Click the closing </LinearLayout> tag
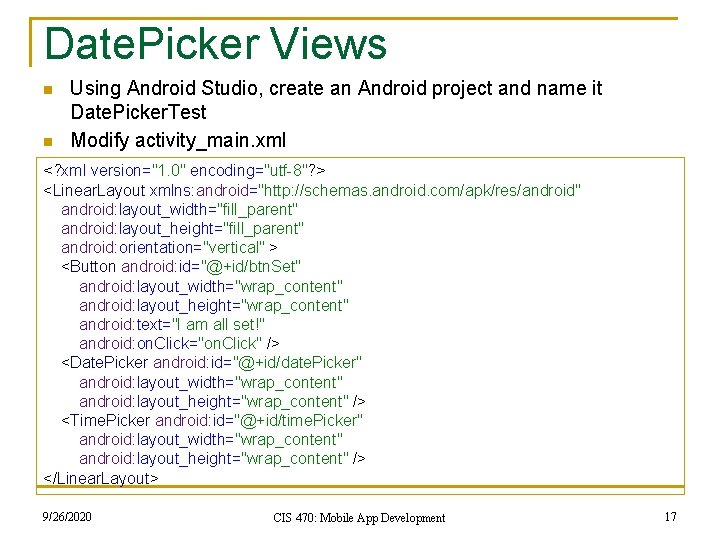Screen dimensions: 720x540 coord(101,478)
